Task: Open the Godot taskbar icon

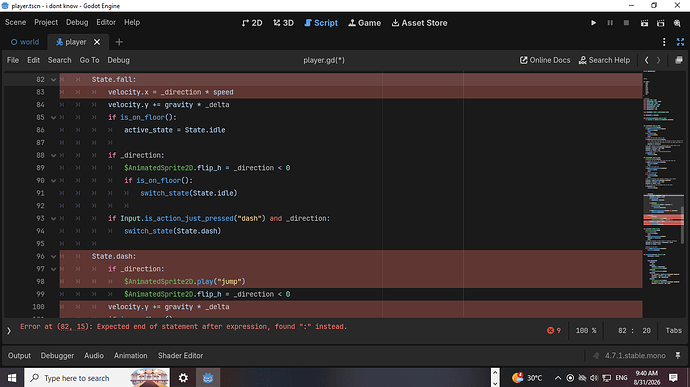Action: pyautogui.click(x=208, y=378)
